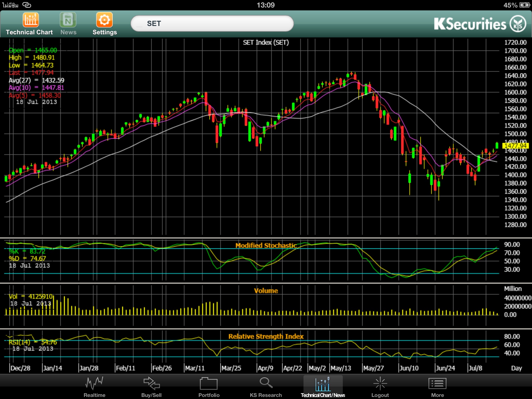This screenshot has height=399, width=532.
Task: Tap the Mar/11 date marker on axis
Action: click(x=195, y=368)
